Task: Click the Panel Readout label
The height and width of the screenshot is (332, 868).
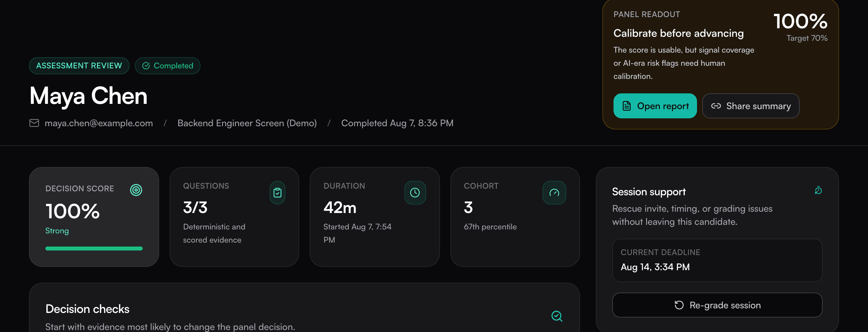Action: click(646, 14)
